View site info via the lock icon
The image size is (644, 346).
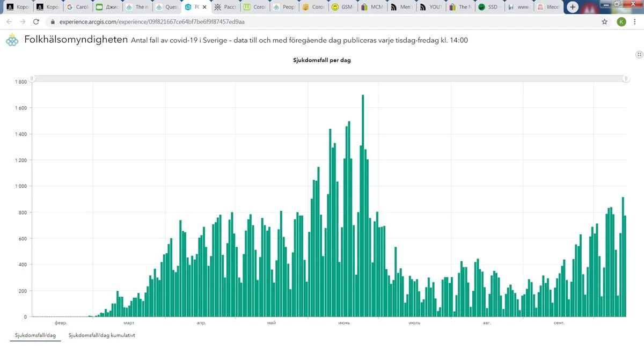(53, 22)
